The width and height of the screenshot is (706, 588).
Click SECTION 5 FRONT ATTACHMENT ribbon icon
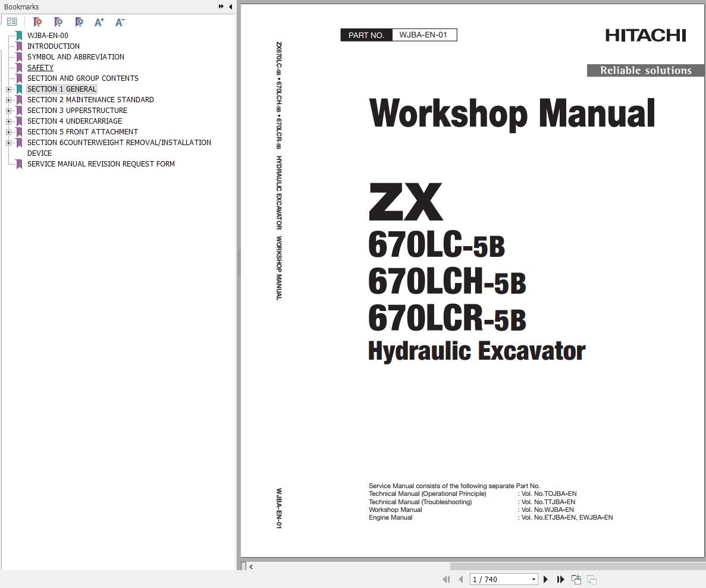click(x=19, y=132)
